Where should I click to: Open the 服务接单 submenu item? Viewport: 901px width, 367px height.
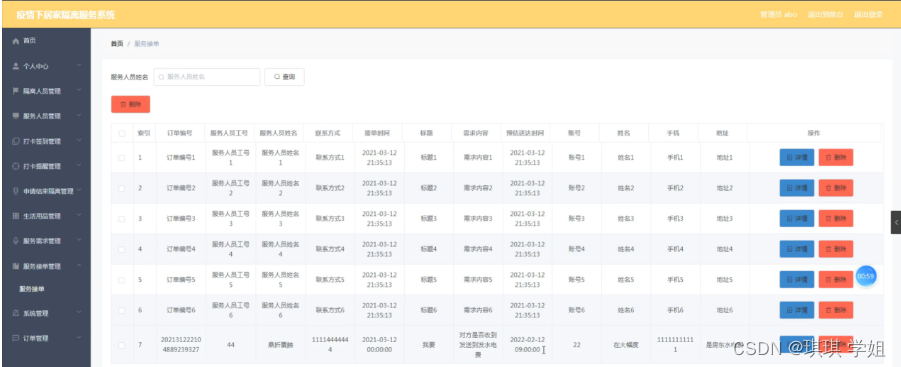32,289
